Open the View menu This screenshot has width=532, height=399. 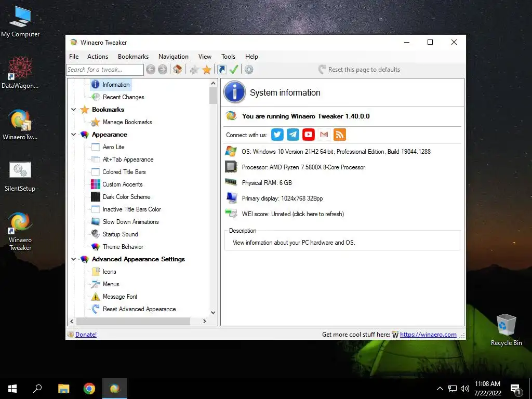[205, 57]
